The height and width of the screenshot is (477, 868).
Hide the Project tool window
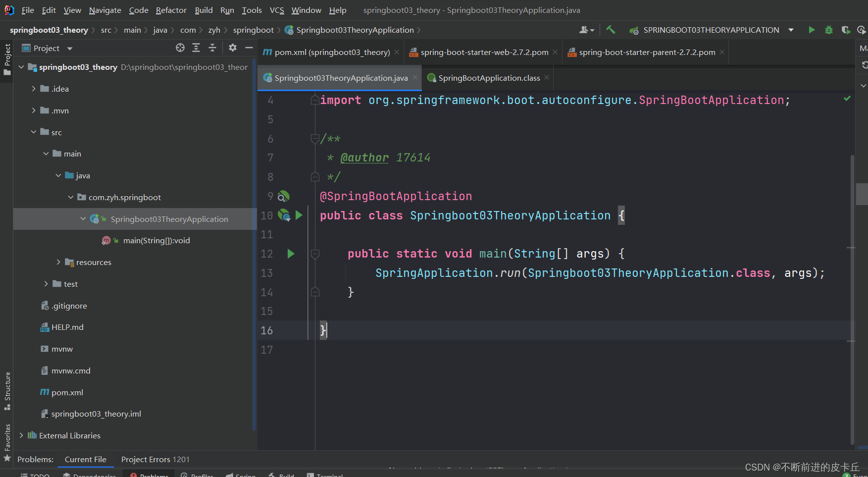[249, 48]
